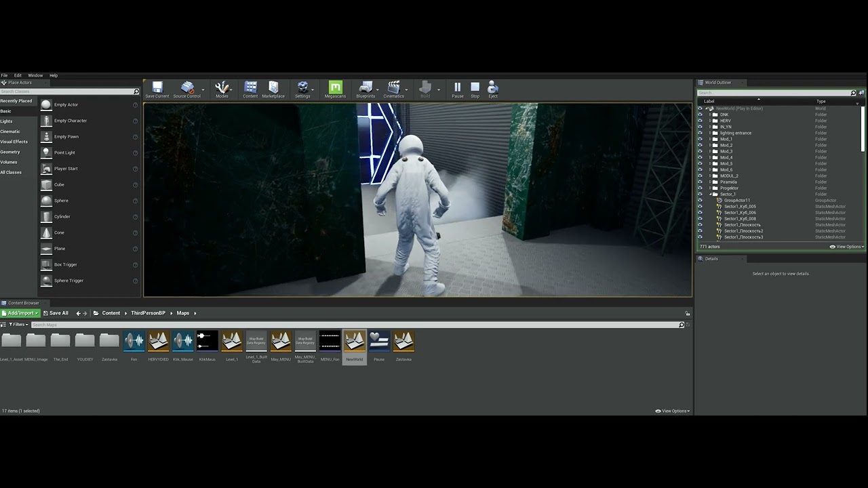
Task: Click ThirdPersonBP in the breadcrumb path
Action: (x=148, y=313)
